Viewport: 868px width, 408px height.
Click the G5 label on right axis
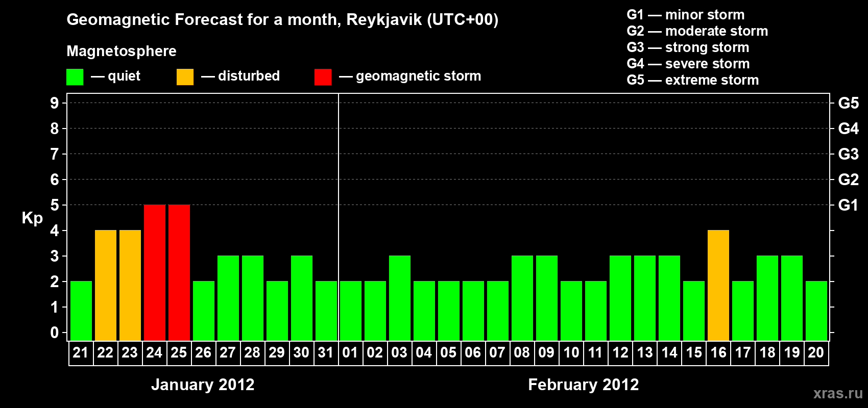coord(848,103)
